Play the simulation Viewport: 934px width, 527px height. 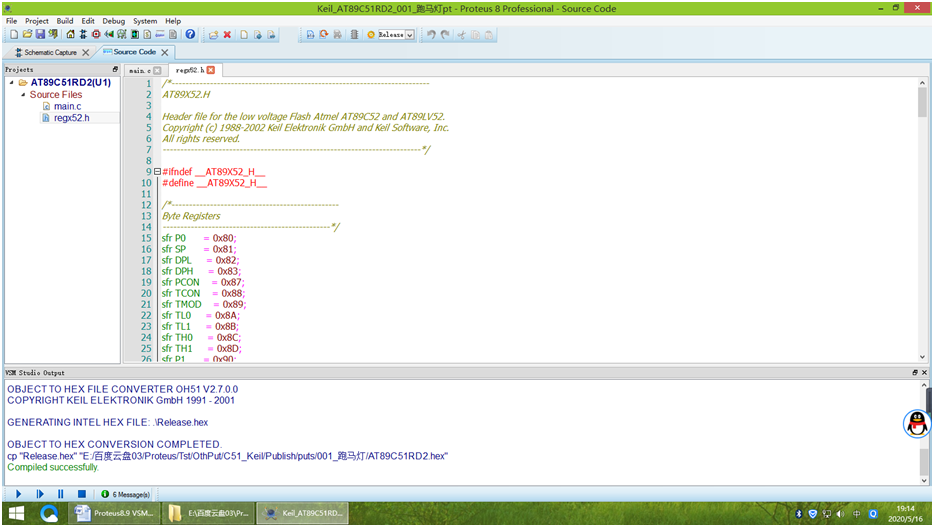coord(18,494)
